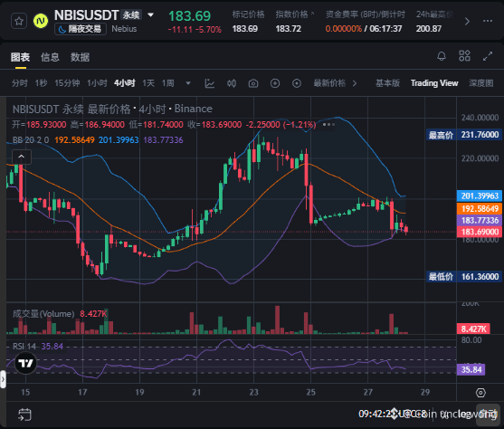Open the 最新价格 price type selector

coord(336,83)
